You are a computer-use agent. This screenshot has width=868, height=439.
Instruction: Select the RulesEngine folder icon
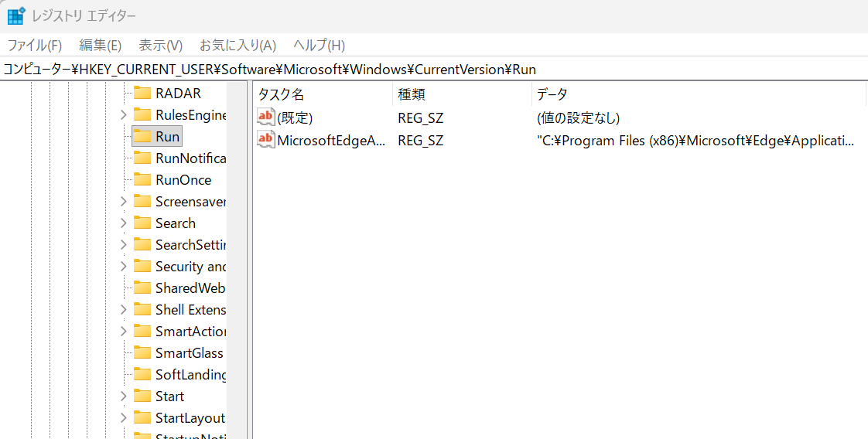tap(142, 115)
